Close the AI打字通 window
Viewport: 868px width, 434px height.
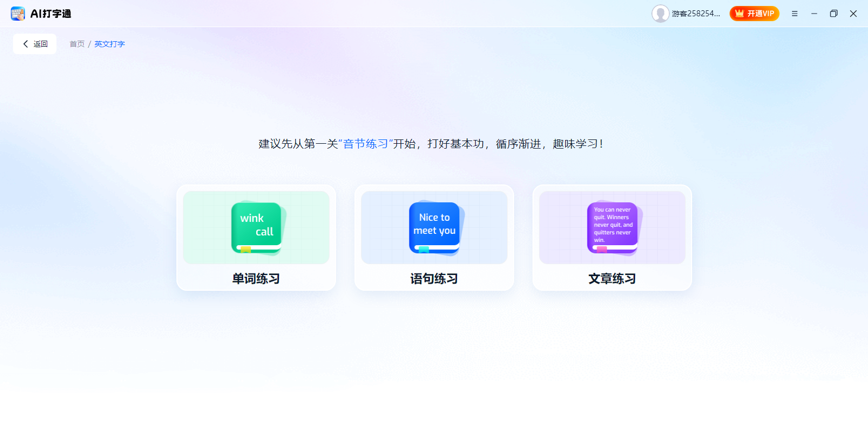[x=853, y=14]
